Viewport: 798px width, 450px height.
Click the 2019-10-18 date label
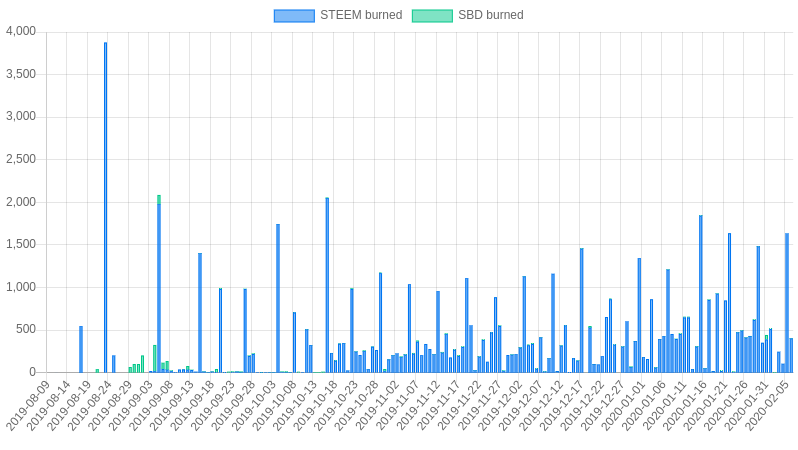pyautogui.click(x=315, y=405)
